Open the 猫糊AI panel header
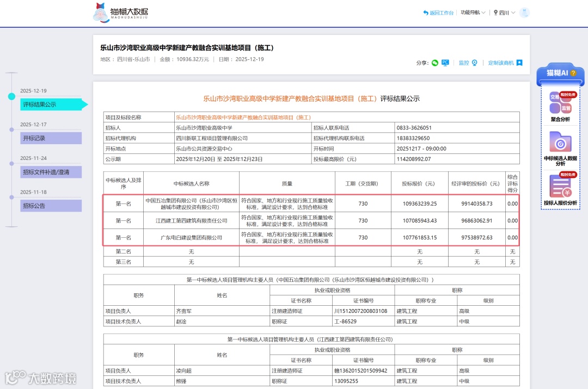This screenshot has width=588, height=389. click(560, 73)
